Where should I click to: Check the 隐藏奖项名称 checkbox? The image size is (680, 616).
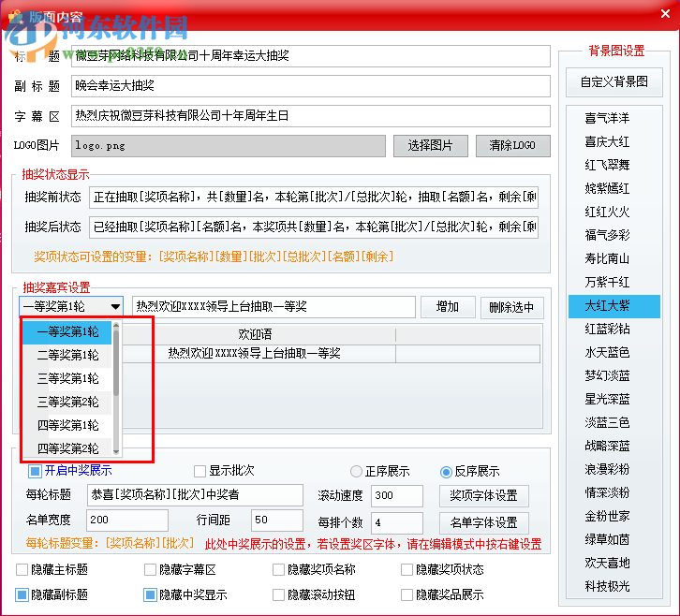tap(278, 569)
